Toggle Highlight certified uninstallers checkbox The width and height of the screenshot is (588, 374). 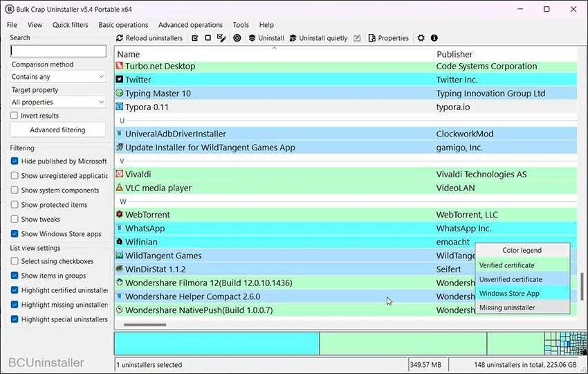(x=15, y=290)
